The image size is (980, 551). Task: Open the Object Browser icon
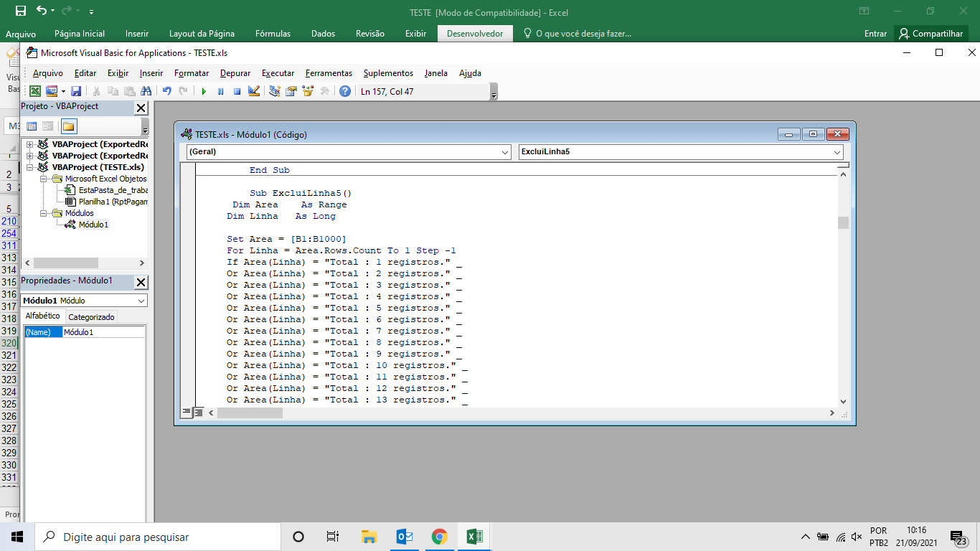(x=308, y=91)
